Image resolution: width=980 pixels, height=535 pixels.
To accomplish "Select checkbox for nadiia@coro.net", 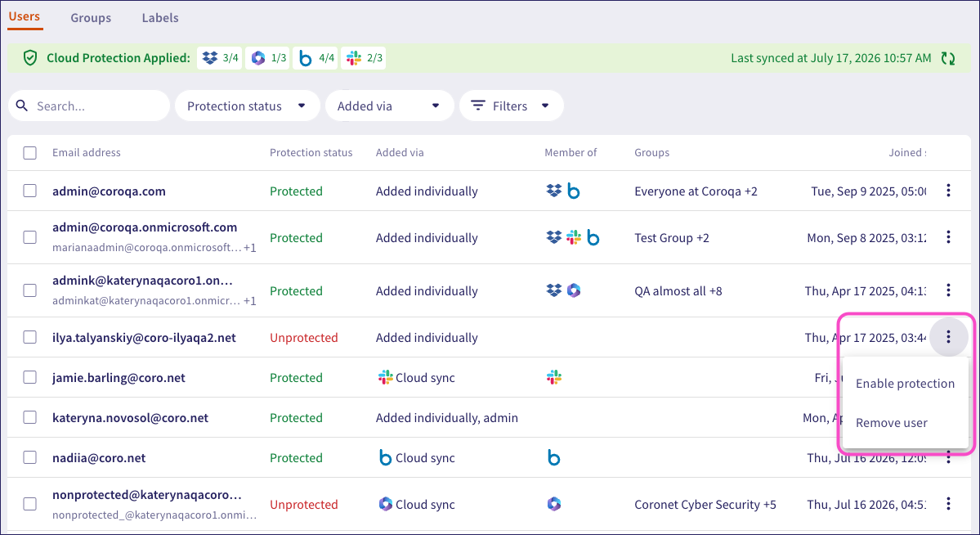I will [x=30, y=457].
